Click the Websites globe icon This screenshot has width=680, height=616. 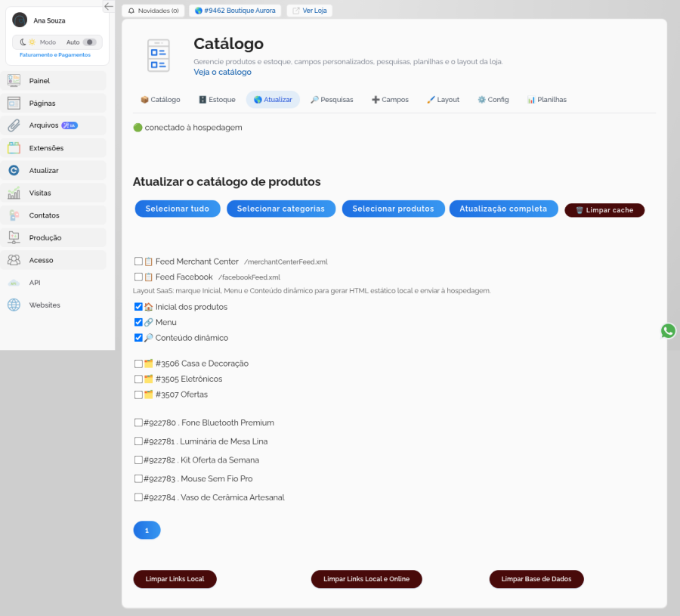[x=14, y=305]
